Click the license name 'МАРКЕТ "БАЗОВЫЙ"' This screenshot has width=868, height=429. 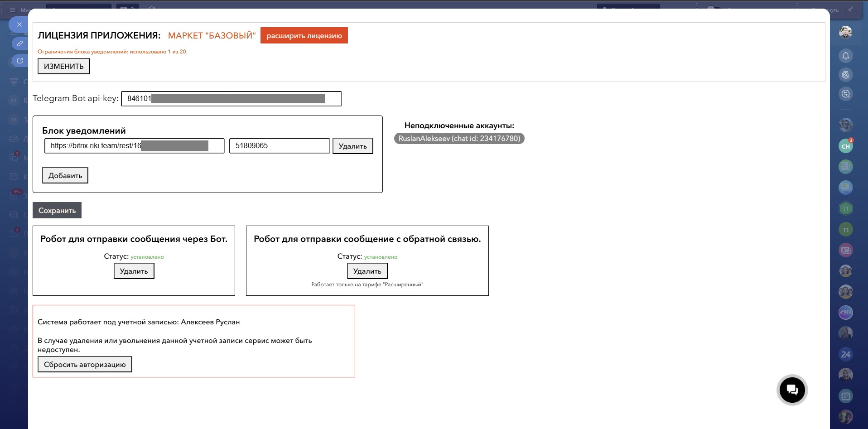212,35
